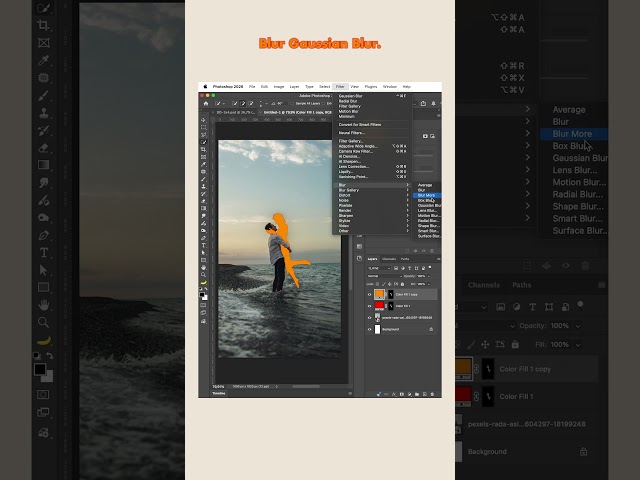Viewport: 640px width, 480px height.
Task: Select the Clone Stamp tool in center window
Action: tap(204, 187)
